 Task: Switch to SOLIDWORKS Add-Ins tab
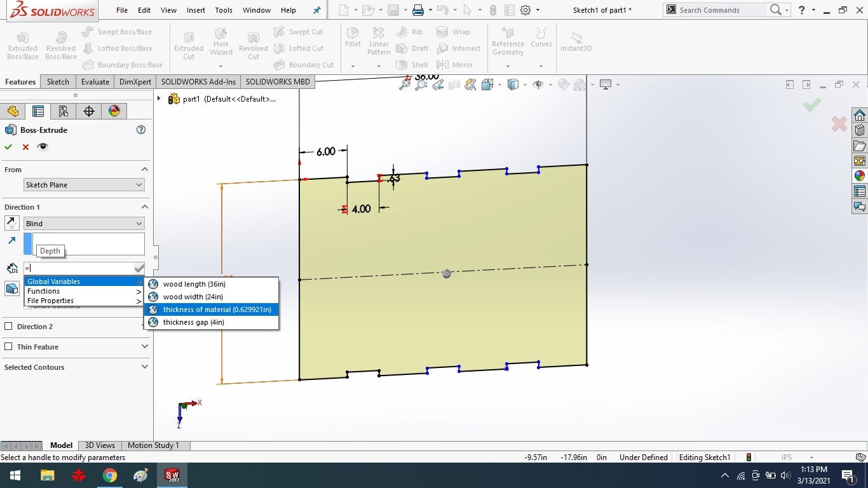point(198,81)
